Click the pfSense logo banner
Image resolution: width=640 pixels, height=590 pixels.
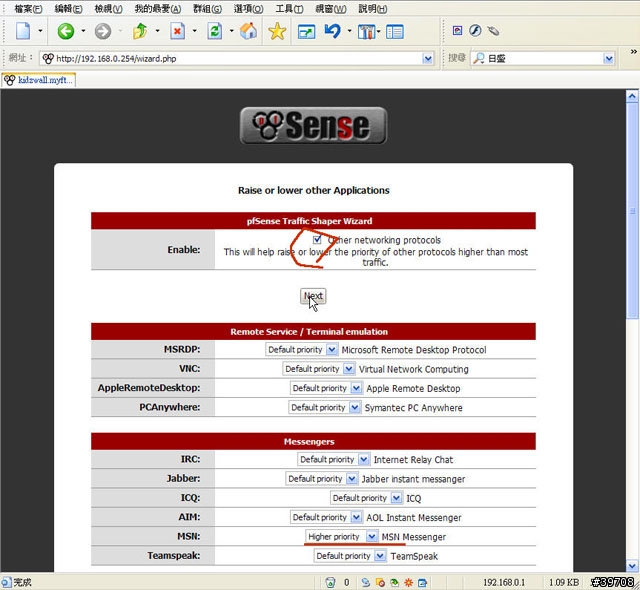(x=313, y=126)
